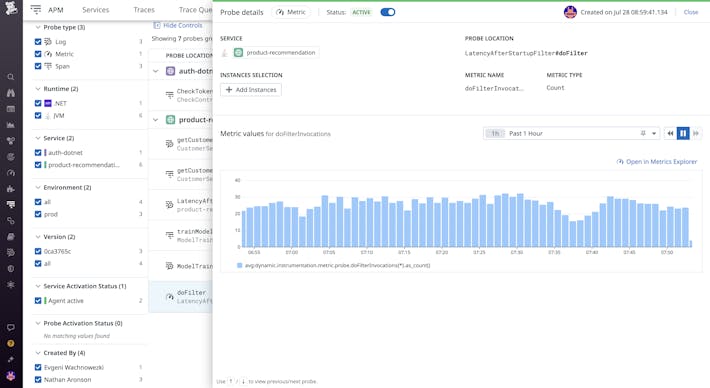Open the Past 1 Hour time dropdown
The height and width of the screenshot is (388, 710).
point(571,133)
